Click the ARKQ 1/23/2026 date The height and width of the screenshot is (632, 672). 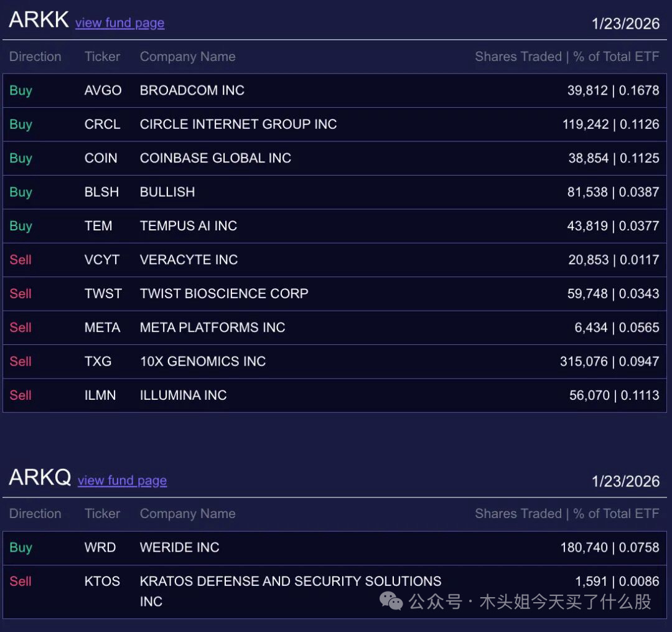(x=626, y=481)
